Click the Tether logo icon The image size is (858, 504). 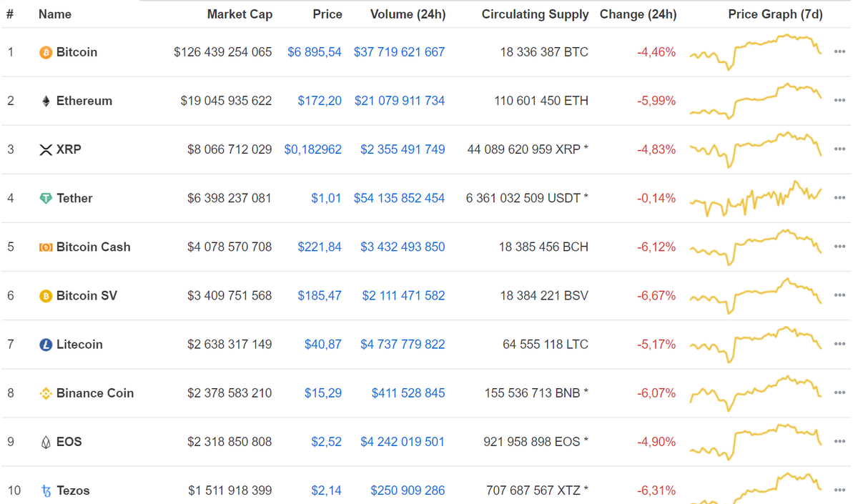(x=46, y=198)
